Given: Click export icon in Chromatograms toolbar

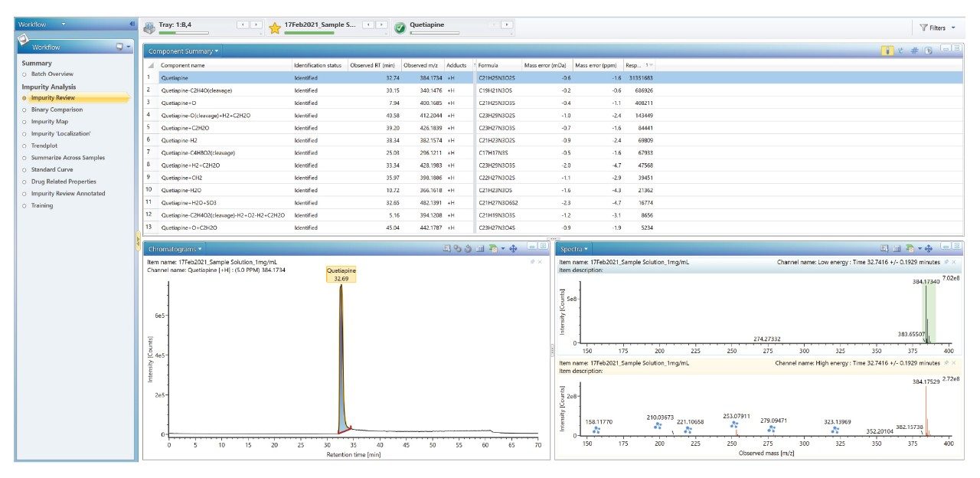Looking at the screenshot, I should [x=493, y=249].
